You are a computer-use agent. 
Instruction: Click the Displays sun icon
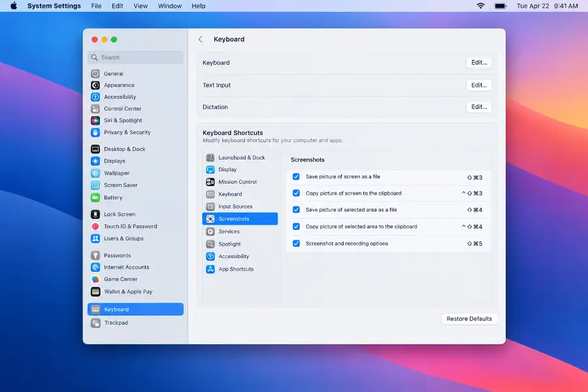[95, 161]
